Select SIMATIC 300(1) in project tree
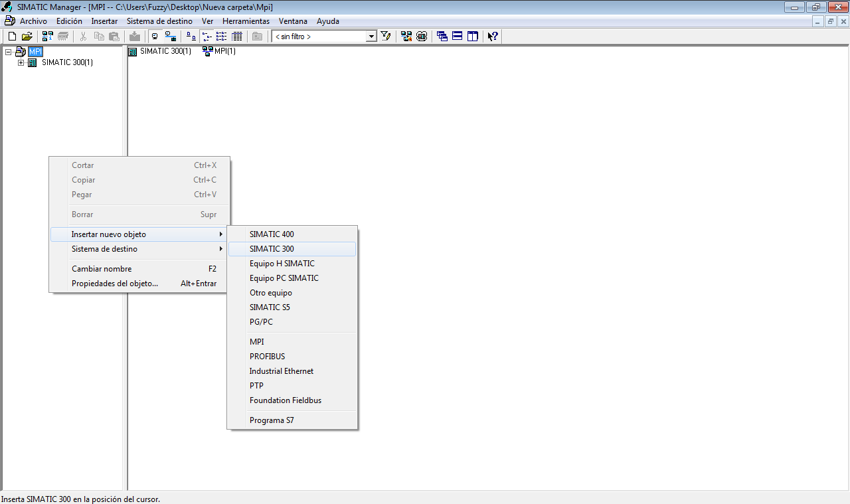 tap(67, 62)
